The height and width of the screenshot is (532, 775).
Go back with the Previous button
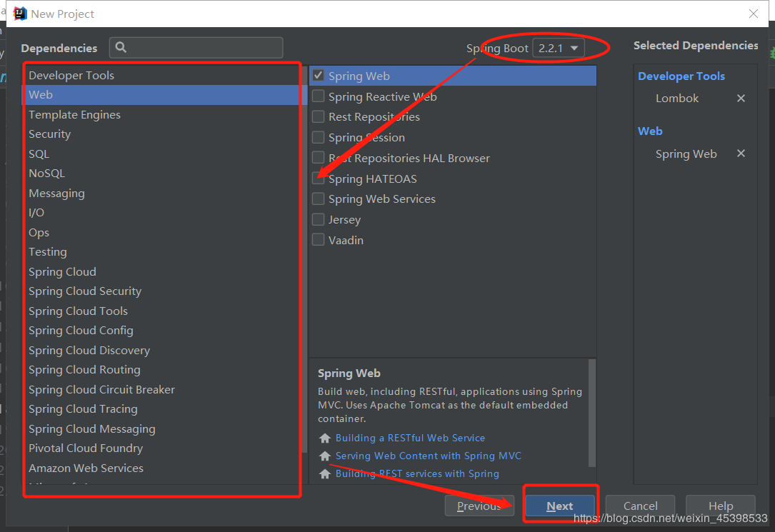click(479, 506)
